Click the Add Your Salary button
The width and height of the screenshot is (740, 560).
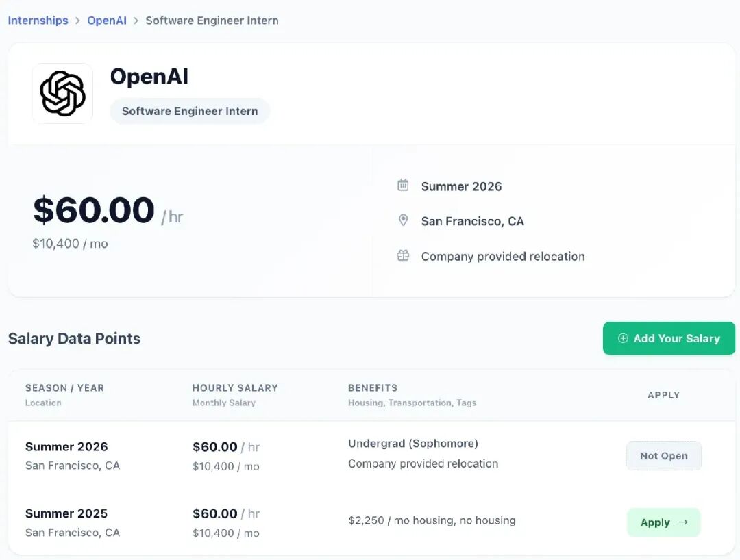click(669, 338)
